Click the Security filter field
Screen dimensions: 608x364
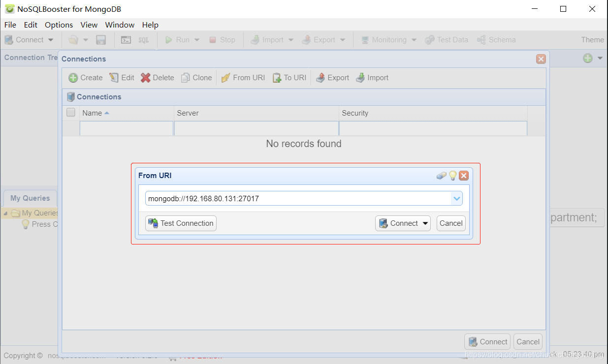pyautogui.click(x=433, y=128)
